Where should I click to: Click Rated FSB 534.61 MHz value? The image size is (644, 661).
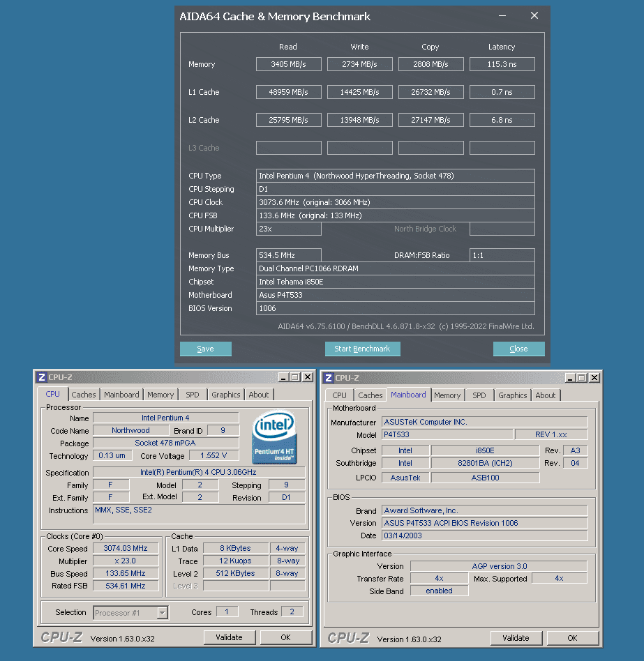point(126,586)
